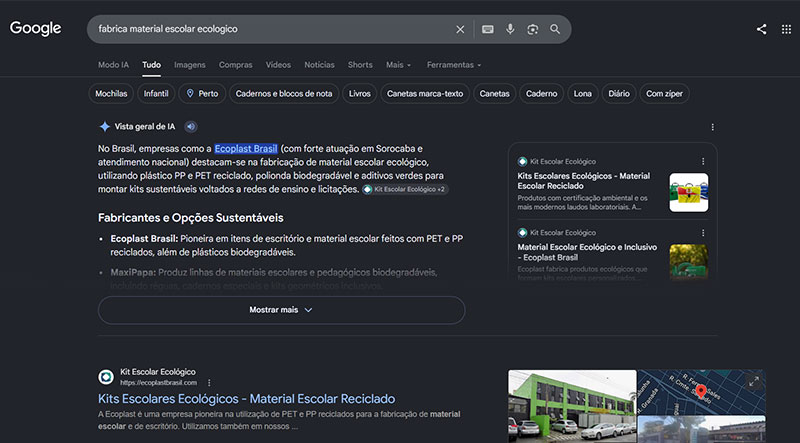Open options for Kits Escolares Ecológicos card

(x=703, y=161)
